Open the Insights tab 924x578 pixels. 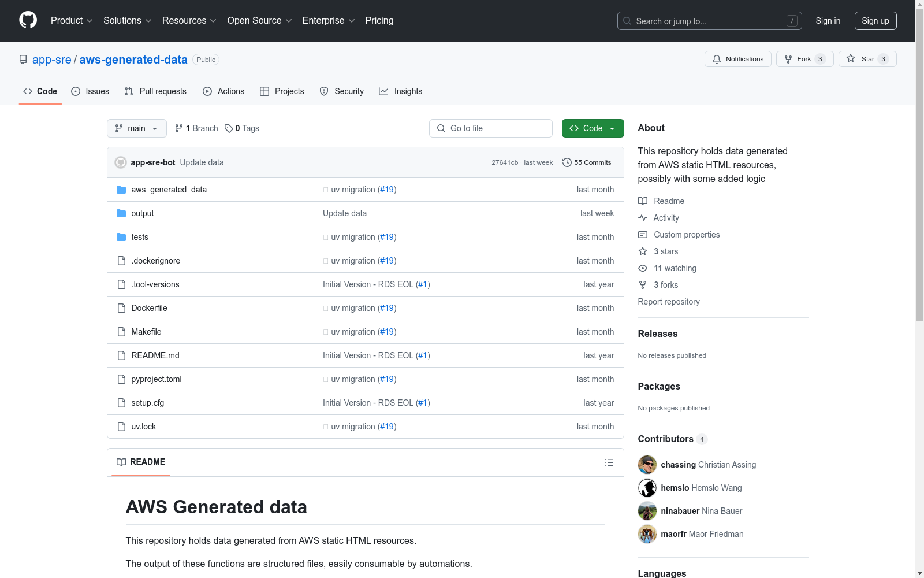[400, 91]
